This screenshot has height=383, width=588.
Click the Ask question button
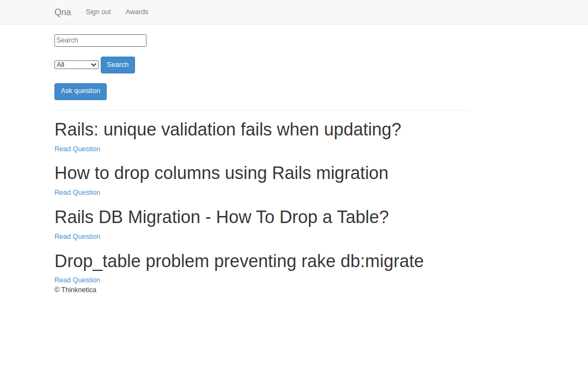(81, 91)
